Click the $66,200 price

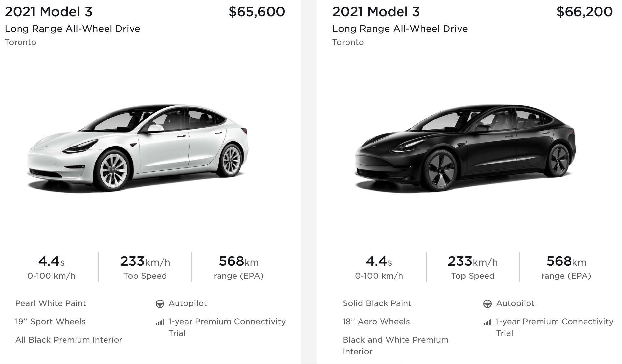point(584,12)
